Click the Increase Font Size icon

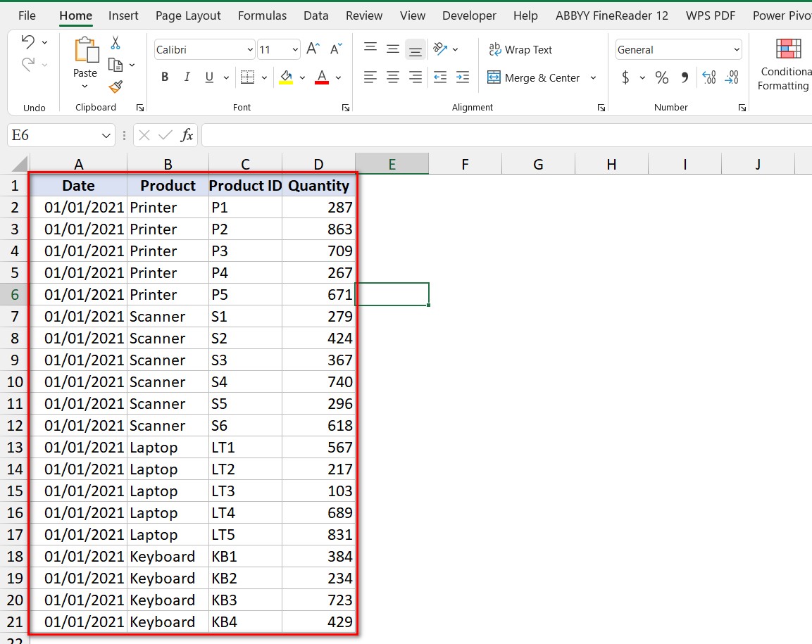coord(313,49)
